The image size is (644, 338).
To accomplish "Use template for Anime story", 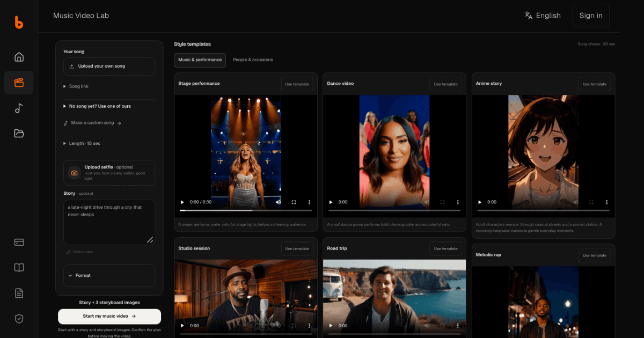I will [595, 84].
